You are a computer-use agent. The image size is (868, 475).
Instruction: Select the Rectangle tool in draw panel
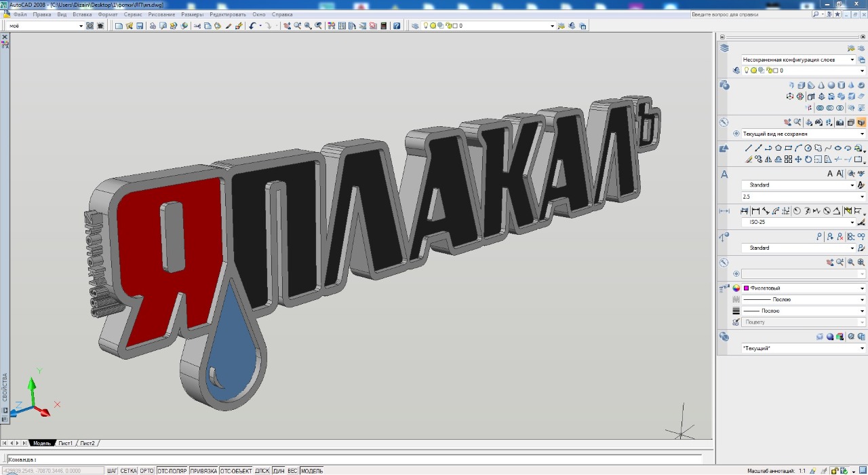point(788,148)
